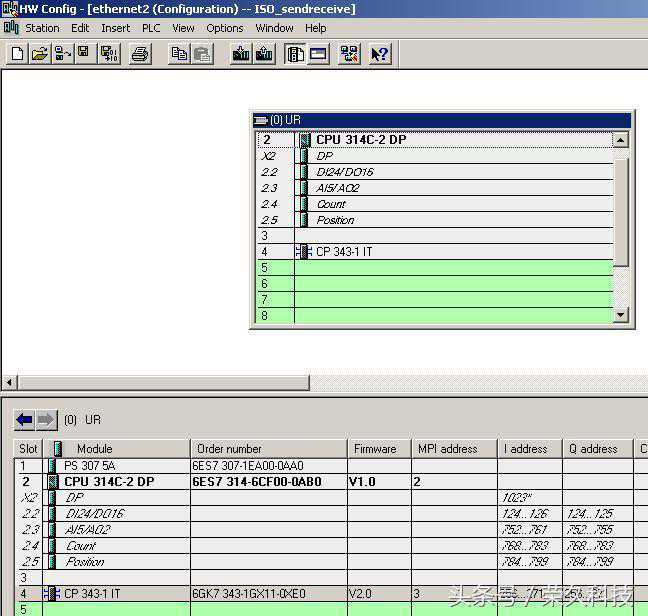Click the back navigation arrow above table
648x616 pixels.
pos(25,420)
